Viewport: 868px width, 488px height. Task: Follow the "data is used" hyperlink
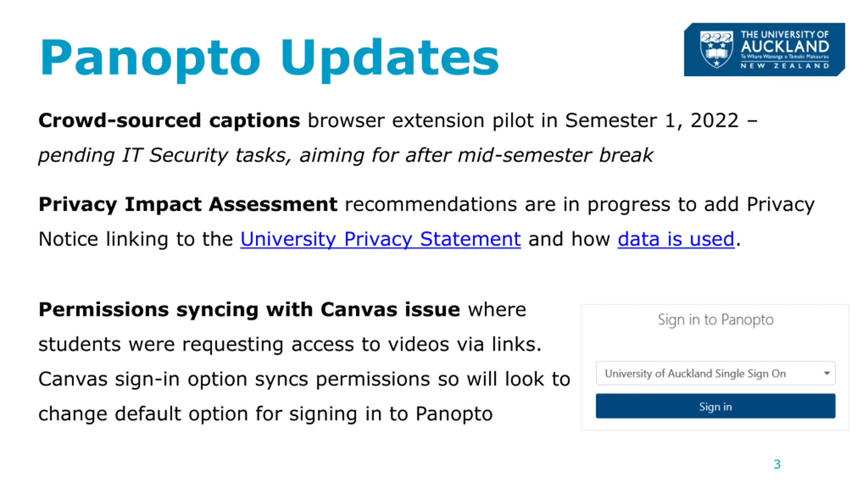(x=676, y=239)
